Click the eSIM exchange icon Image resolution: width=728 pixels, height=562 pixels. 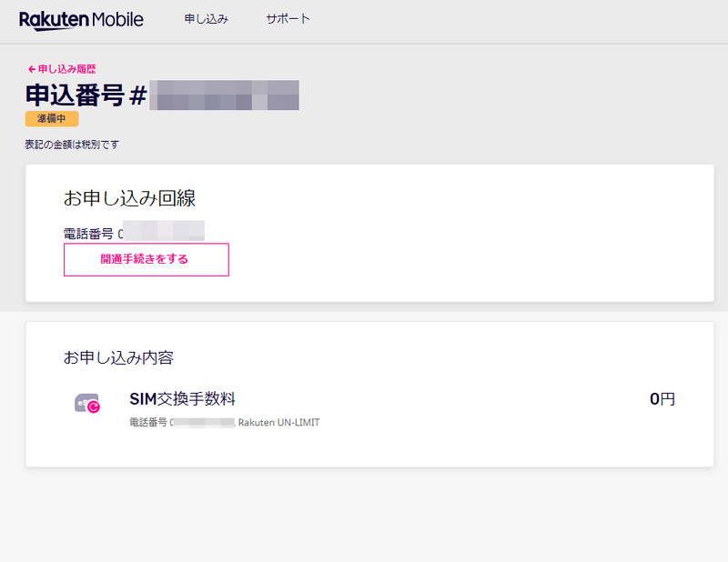(87, 403)
